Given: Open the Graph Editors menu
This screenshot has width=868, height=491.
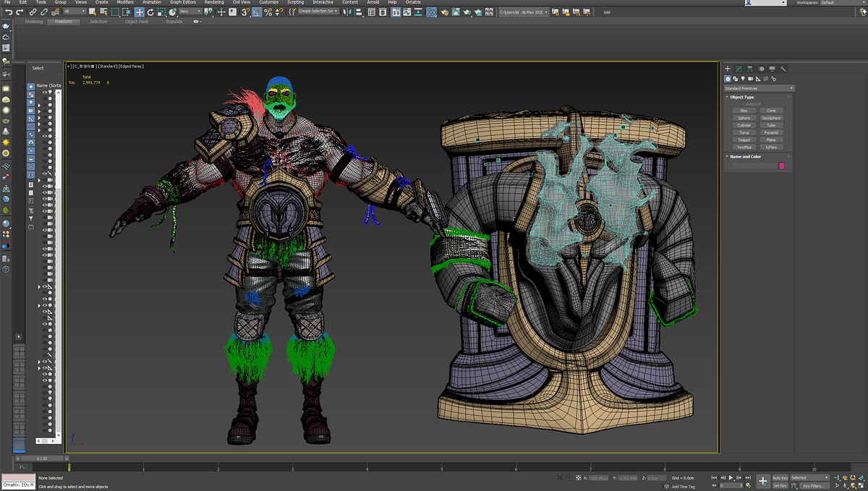Looking at the screenshot, I should [183, 2].
